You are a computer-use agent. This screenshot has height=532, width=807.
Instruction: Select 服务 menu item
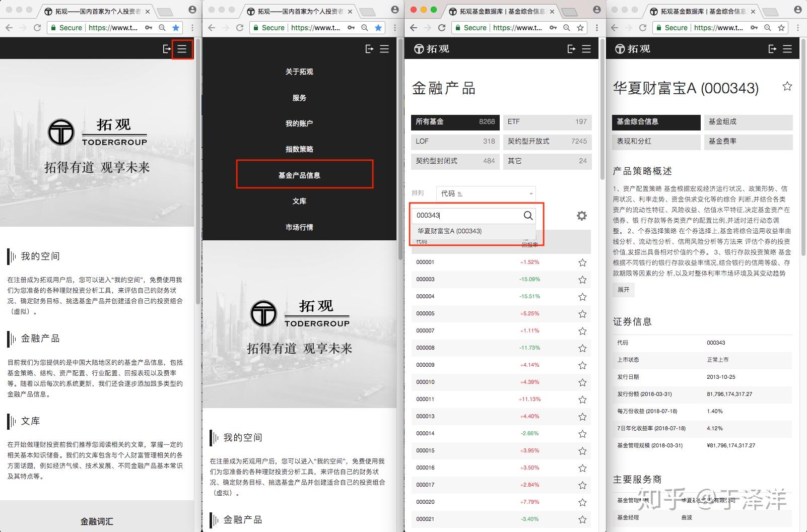[299, 98]
